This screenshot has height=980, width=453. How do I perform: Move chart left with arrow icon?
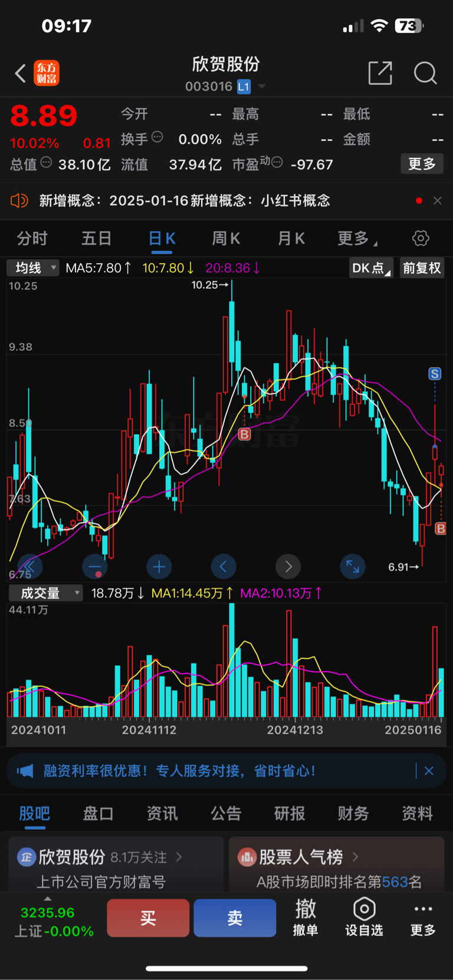point(224,567)
